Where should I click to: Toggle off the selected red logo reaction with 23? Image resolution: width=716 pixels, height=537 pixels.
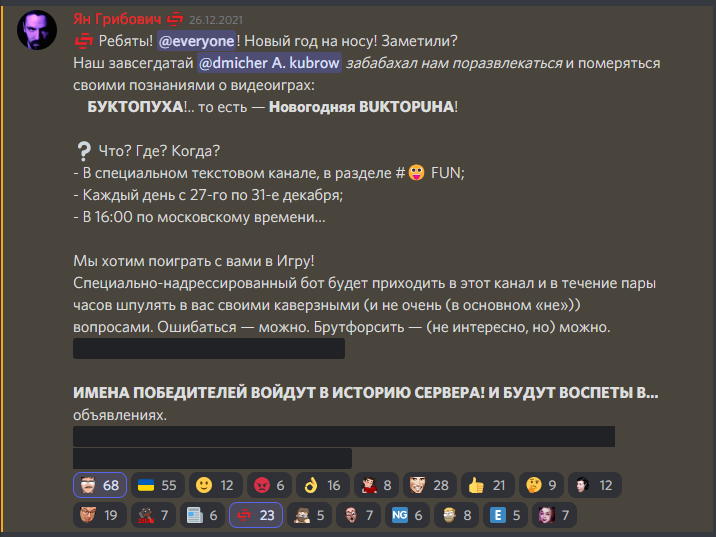pos(255,516)
